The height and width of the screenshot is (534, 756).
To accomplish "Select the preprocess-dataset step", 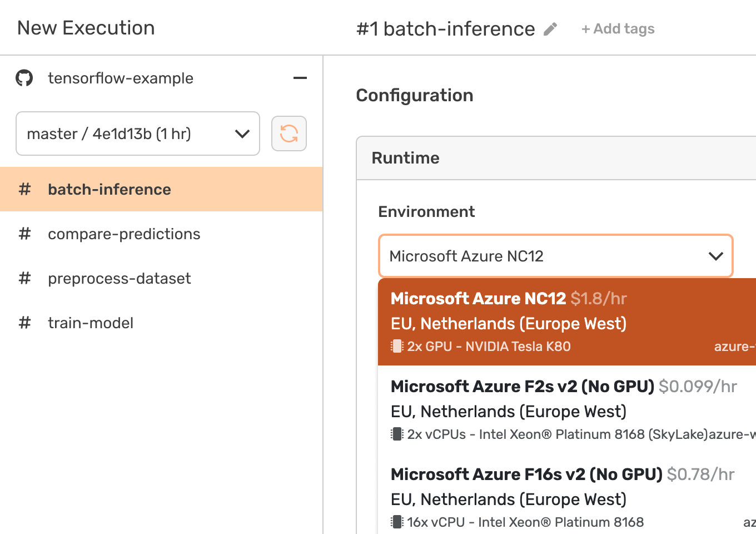I will click(161, 278).
